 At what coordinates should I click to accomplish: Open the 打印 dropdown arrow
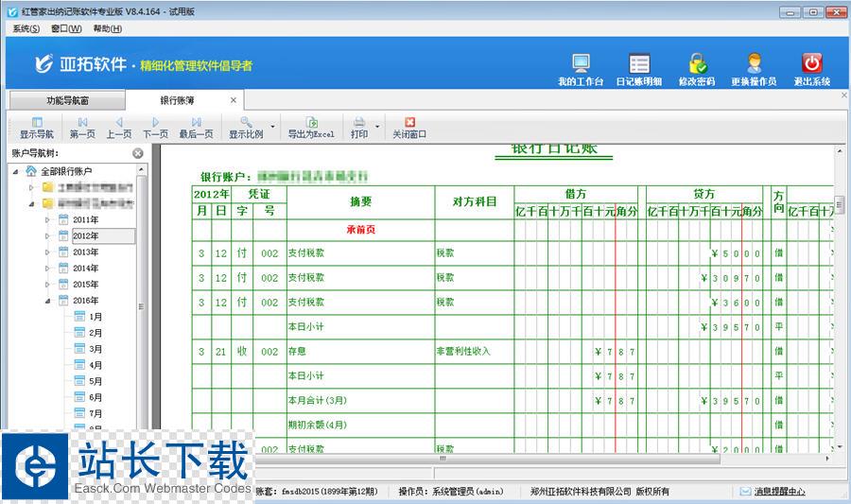pyautogui.click(x=377, y=128)
